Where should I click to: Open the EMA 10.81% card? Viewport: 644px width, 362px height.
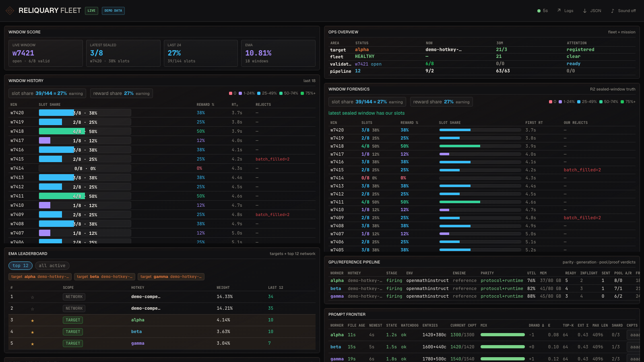point(278,53)
